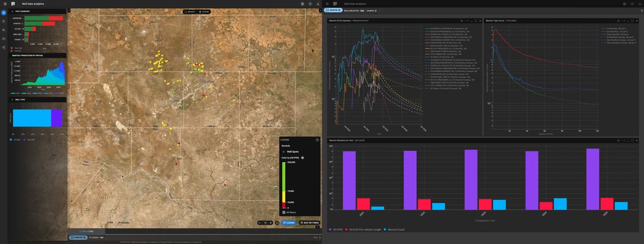This screenshot has height=244, width=644.
Task: Close the map Legend panel
Action: pyautogui.click(x=317, y=140)
